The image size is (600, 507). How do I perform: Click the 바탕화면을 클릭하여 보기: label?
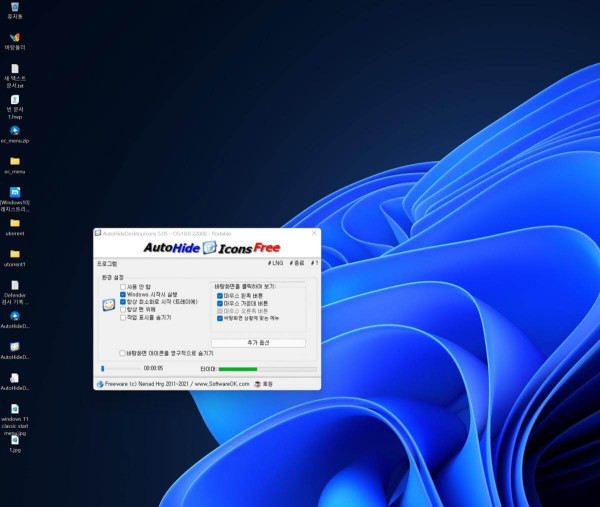point(245,286)
